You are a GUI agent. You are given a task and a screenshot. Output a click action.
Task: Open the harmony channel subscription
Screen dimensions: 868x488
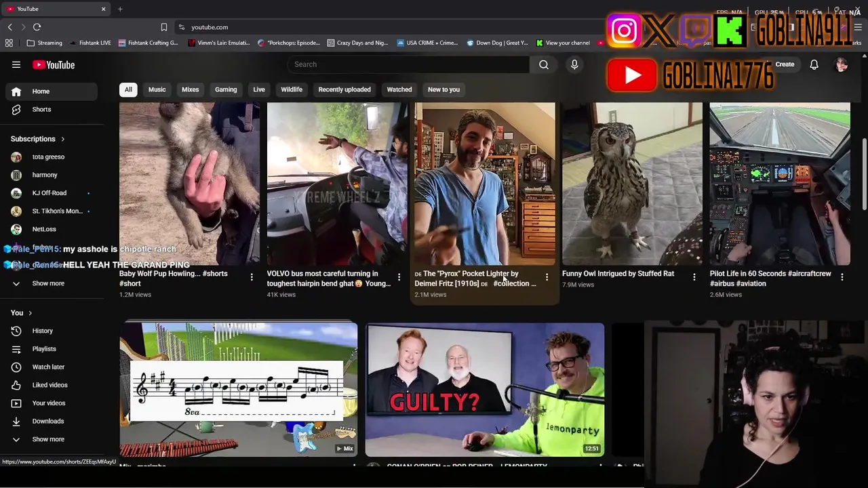52,175
